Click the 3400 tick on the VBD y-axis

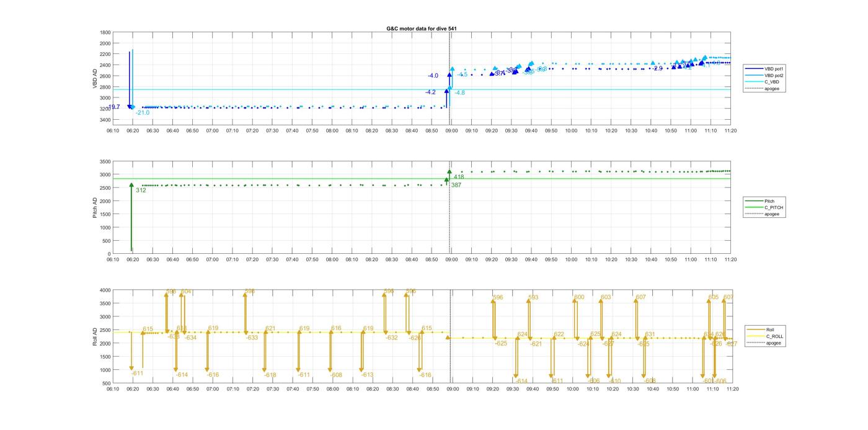(x=105, y=120)
